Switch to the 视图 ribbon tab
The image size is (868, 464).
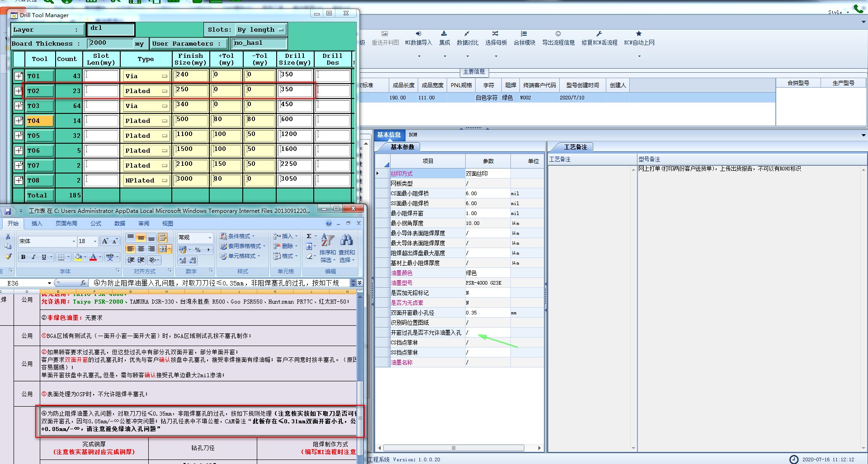point(168,223)
